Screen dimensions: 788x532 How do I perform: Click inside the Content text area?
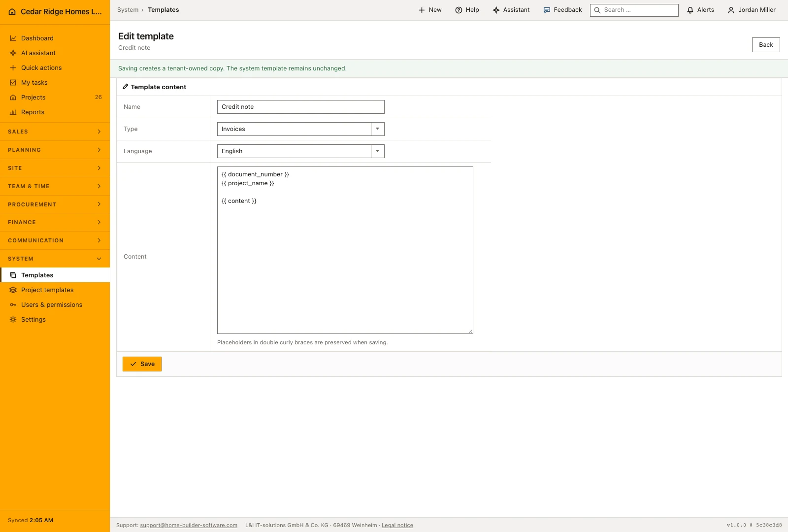point(345,250)
